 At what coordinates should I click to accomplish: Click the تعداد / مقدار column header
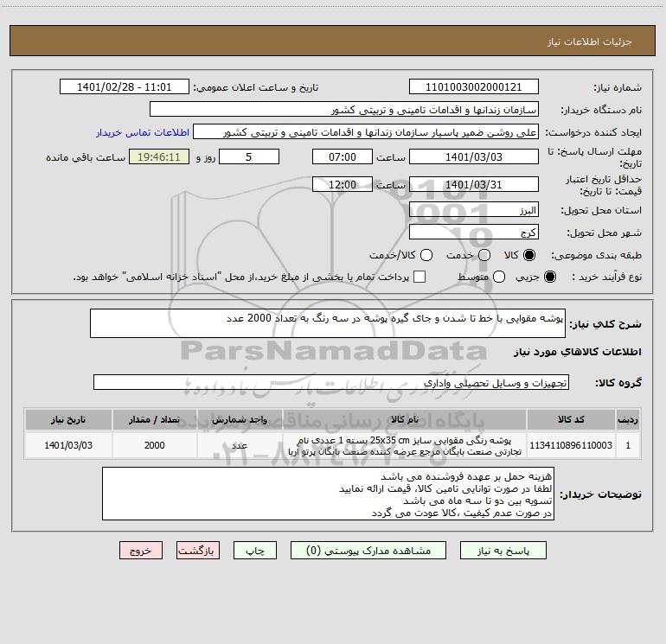click(155, 419)
